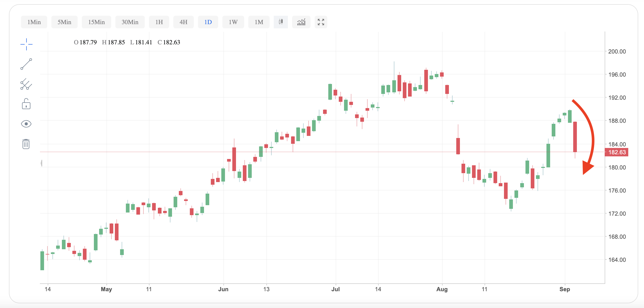This screenshot has height=308, width=644.
Task: Switch to the 1M monthly timeframe
Action: point(259,22)
